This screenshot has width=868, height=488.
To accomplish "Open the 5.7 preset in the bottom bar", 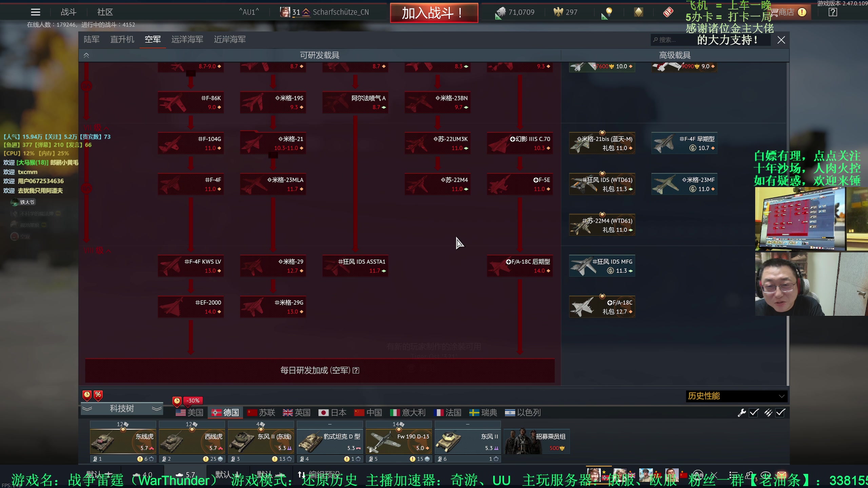I will click(185, 474).
